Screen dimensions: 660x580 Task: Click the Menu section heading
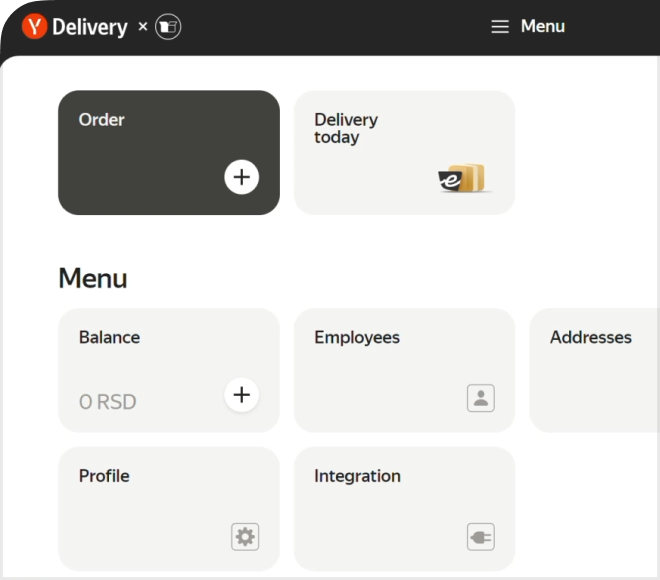pyautogui.click(x=93, y=278)
